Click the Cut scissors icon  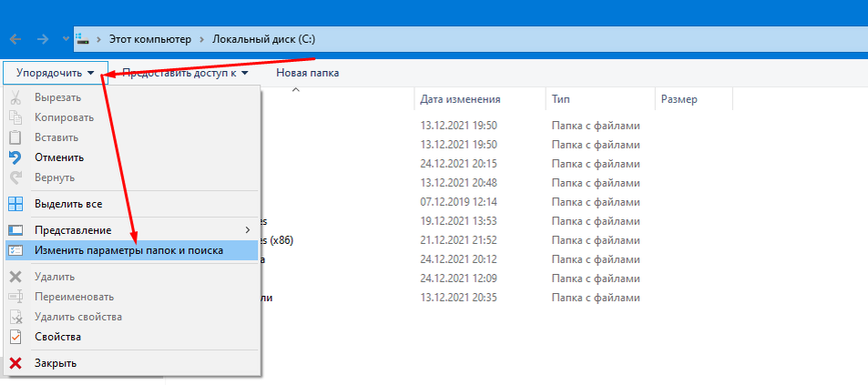pyautogui.click(x=15, y=98)
